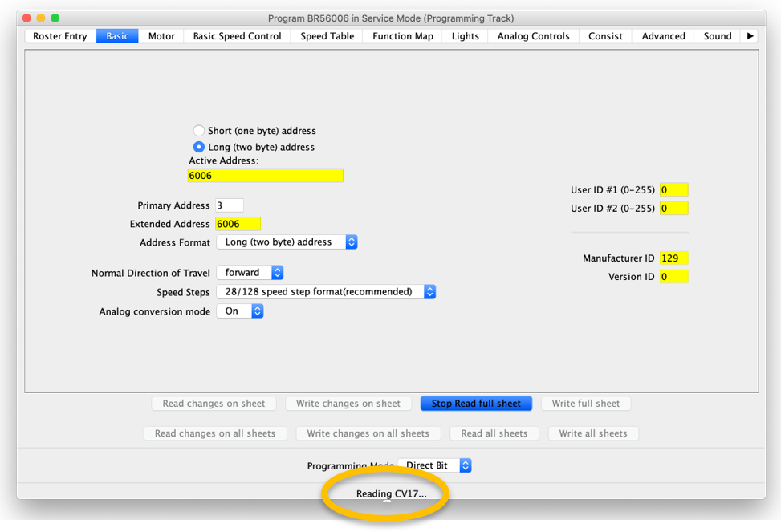781x532 pixels.
Task: Select the Basic tab
Action: click(x=117, y=36)
